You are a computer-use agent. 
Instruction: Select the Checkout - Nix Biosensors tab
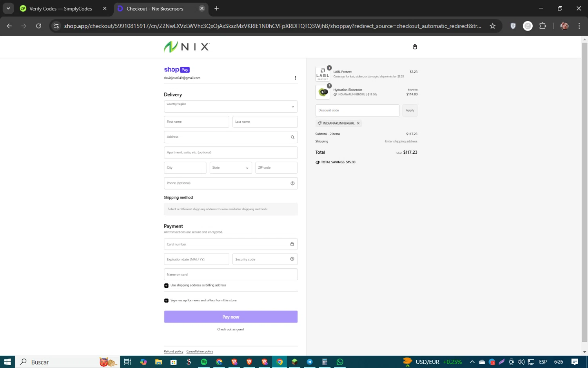[x=155, y=8]
